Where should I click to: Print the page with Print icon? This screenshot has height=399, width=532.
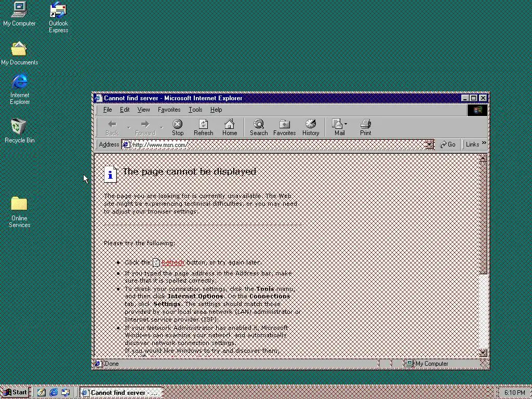(365, 128)
